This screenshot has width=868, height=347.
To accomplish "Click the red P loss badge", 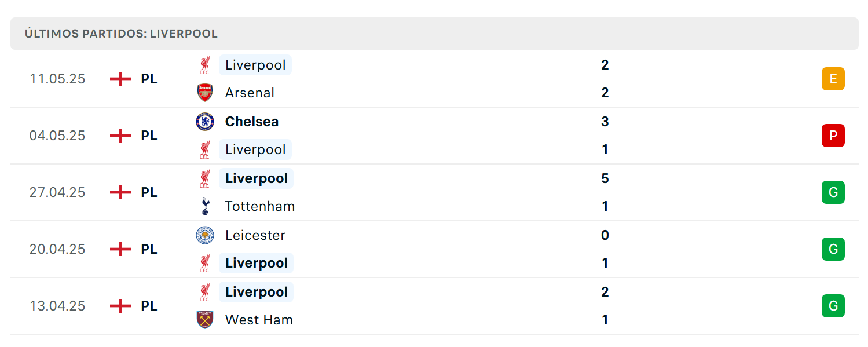I will coord(833,136).
